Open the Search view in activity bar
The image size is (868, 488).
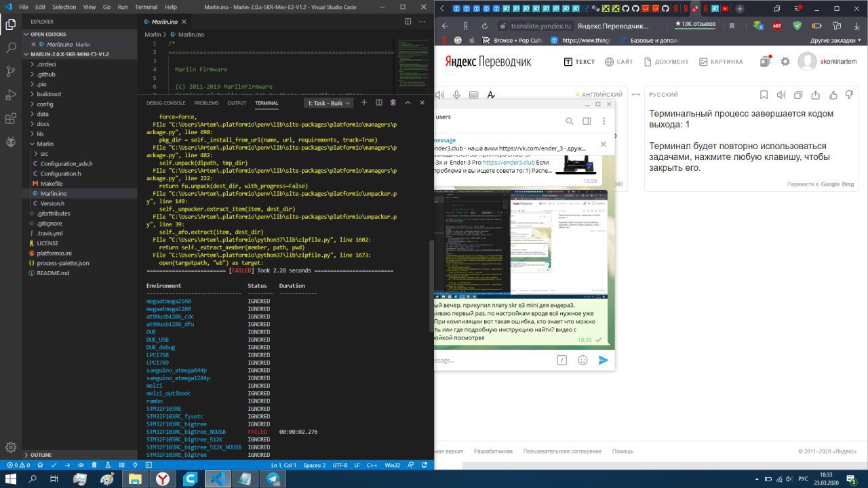pos(10,48)
